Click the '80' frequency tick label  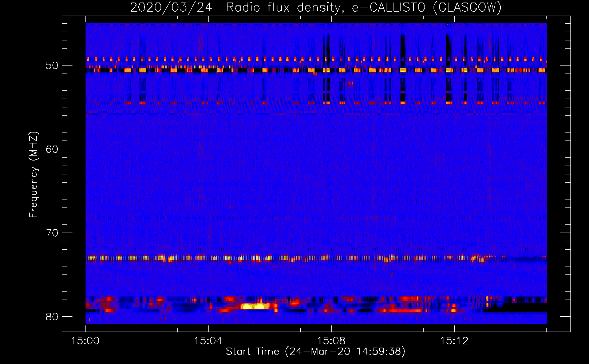click(52, 317)
